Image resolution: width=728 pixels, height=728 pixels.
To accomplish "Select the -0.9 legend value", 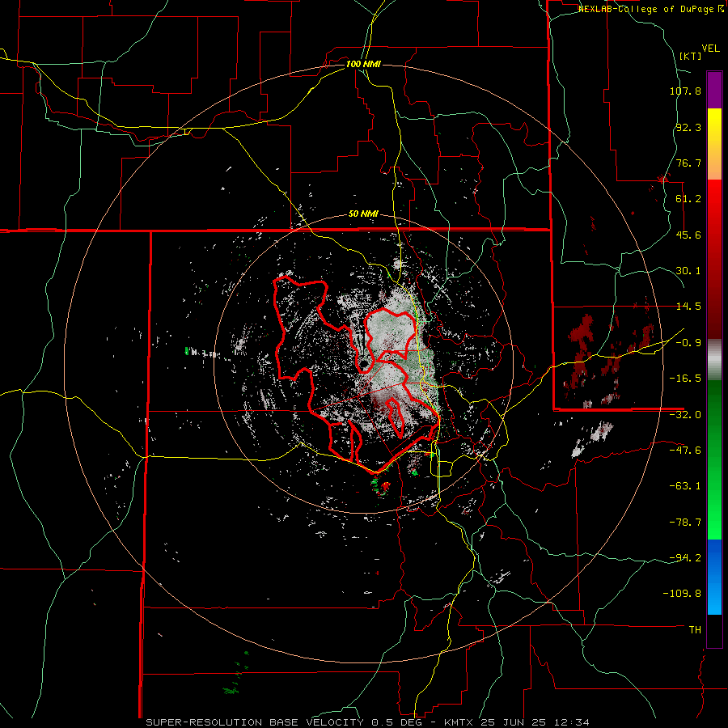I will click(688, 343).
